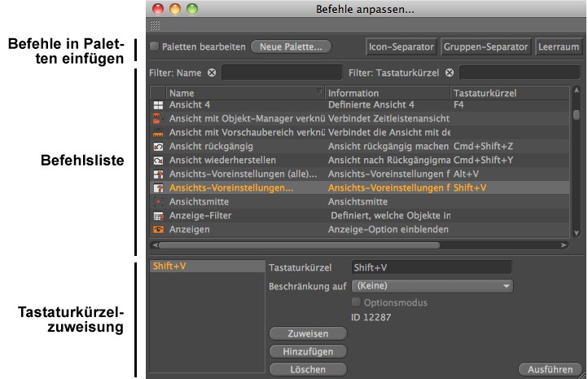Click the Ansicht wiederherstellen row icon
588x379 pixels.
[x=158, y=160]
